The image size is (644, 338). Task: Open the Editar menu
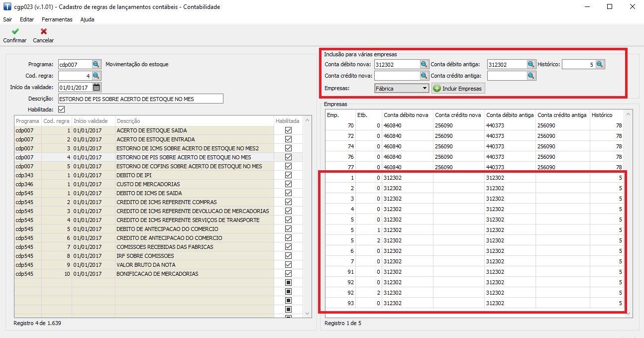(27, 19)
